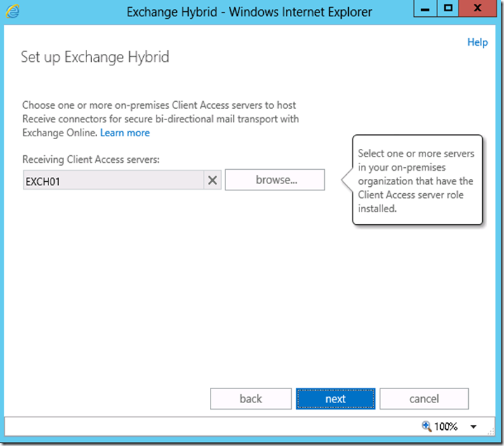Maximize the Exchange Hybrid window
504x446 pixels.
click(x=448, y=8)
